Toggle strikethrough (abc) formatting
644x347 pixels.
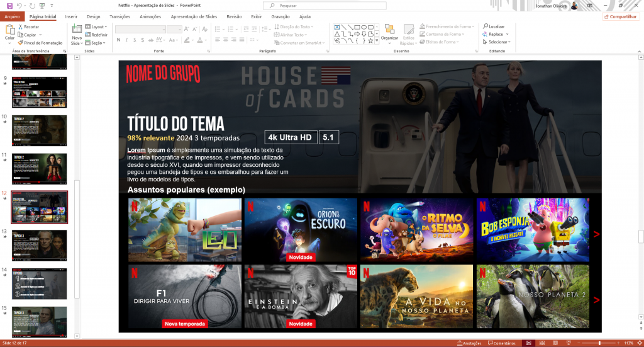[x=151, y=40]
